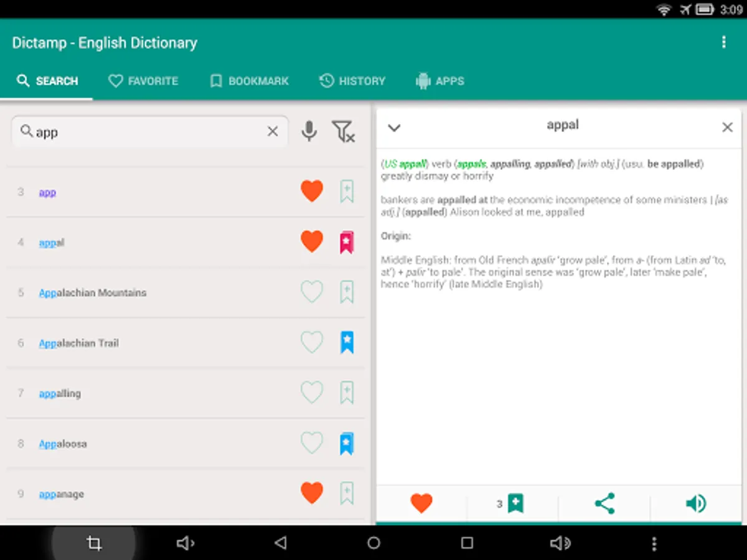Tap the screenshot crop icon in navigation bar
Screen dimensions: 747x560
click(94, 544)
